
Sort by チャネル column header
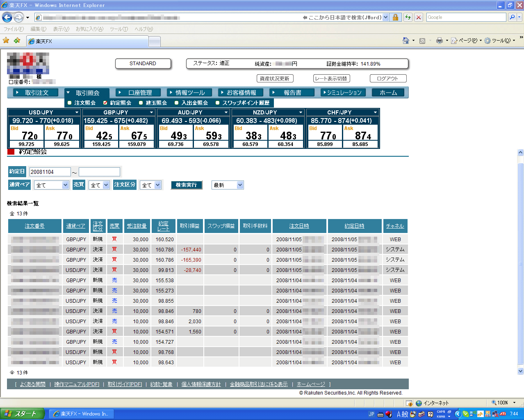[x=395, y=226]
